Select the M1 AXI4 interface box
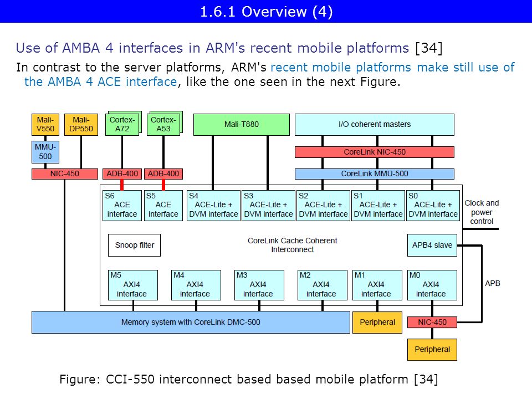 377,285
